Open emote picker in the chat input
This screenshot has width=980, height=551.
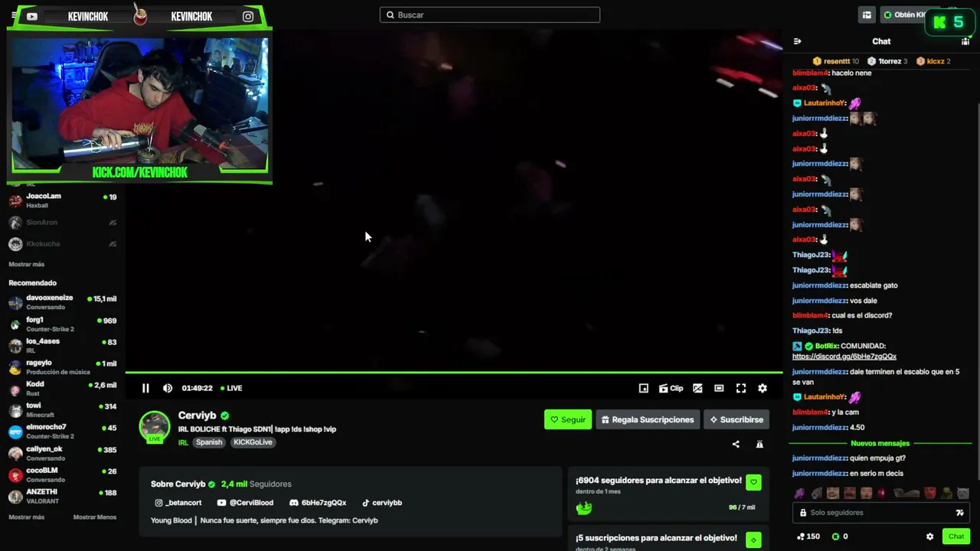pyautogui.click(x=959, y=513)
